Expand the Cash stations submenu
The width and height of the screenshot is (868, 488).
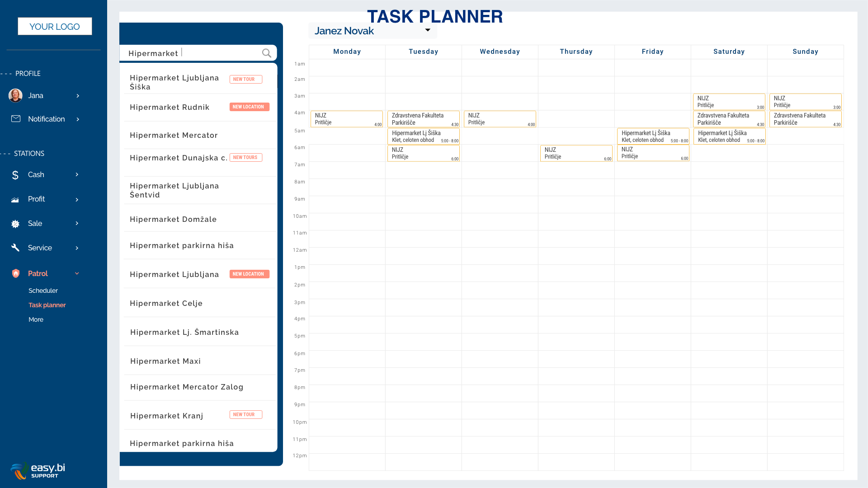pos(76,174)
